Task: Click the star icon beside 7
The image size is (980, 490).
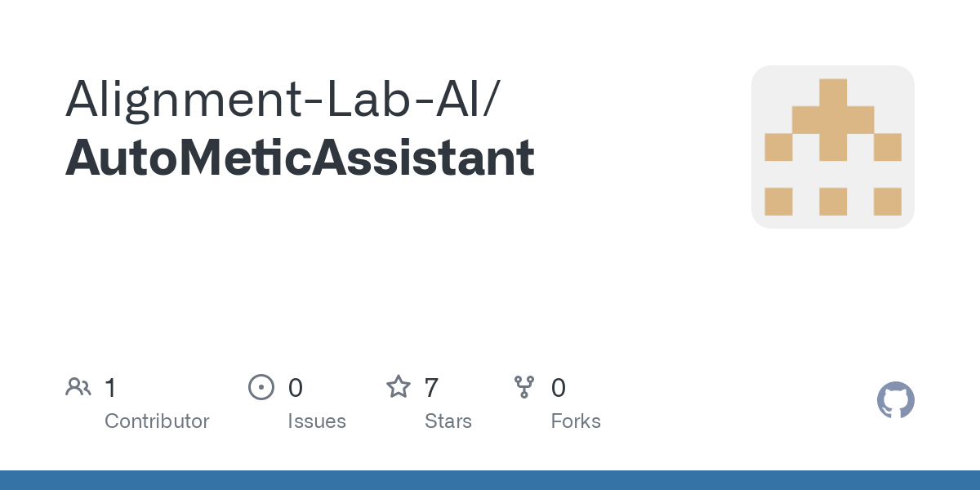Action: (x=399, y=387)
